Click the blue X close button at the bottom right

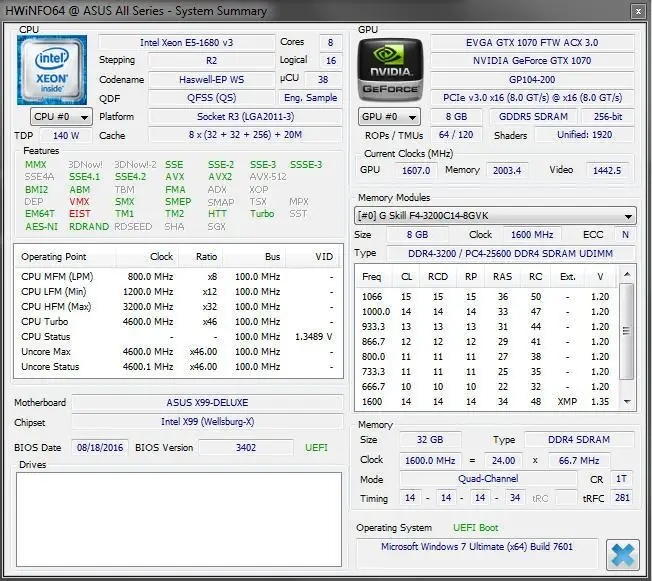(x=622, y=554)
